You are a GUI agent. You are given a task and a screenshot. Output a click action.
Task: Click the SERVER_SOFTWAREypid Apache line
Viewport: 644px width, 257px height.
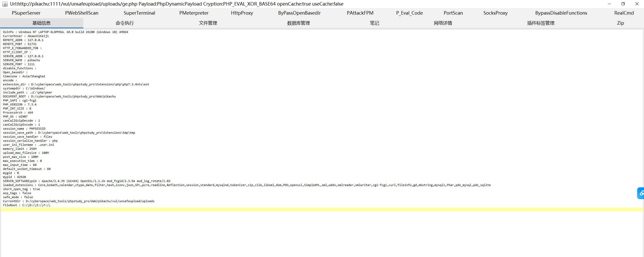point(87,181)
